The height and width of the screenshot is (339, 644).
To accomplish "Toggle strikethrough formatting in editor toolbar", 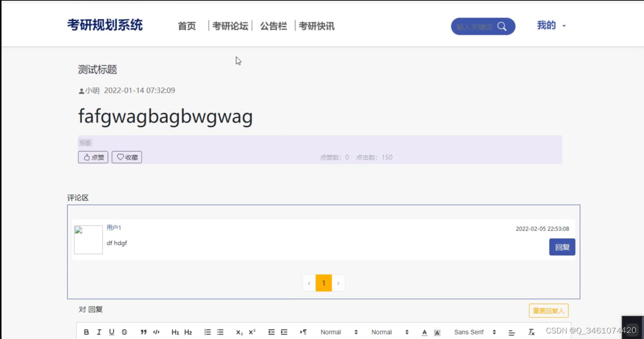I will (x=124, y=332).
